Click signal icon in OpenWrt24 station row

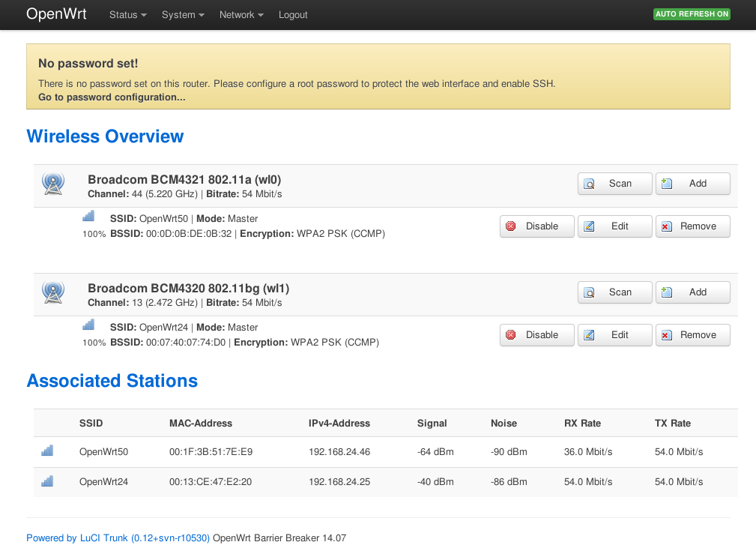tap(47, 481)
